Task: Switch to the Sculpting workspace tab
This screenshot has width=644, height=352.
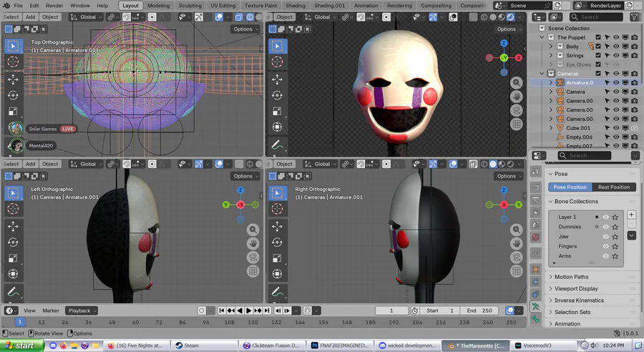Action: point(190,6)
